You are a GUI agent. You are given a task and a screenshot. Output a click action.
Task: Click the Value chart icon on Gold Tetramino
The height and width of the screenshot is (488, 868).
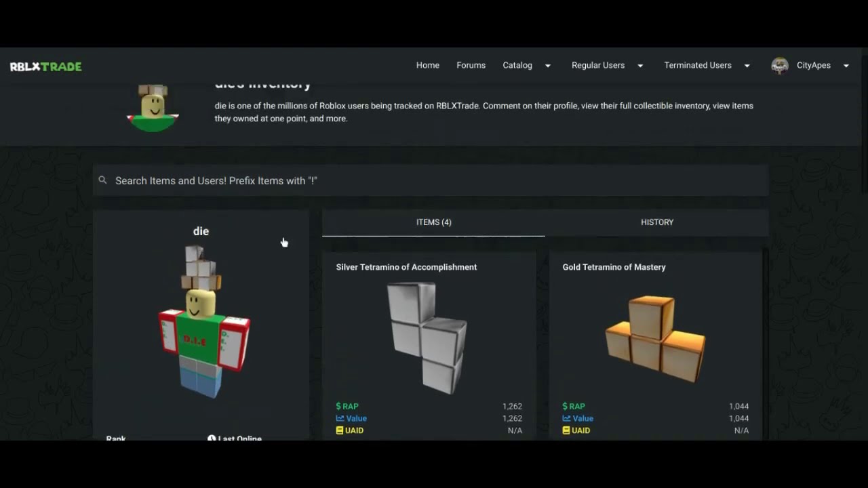[566, 419]
